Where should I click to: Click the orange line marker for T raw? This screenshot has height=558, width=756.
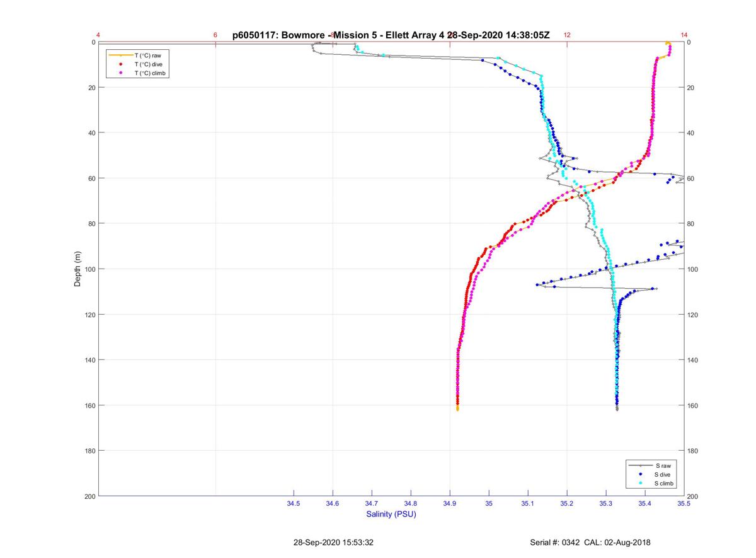point(120,55)
